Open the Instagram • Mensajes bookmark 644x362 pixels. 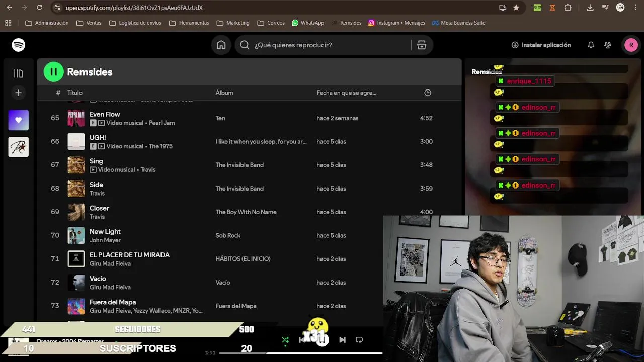click(x=396, y=23)
